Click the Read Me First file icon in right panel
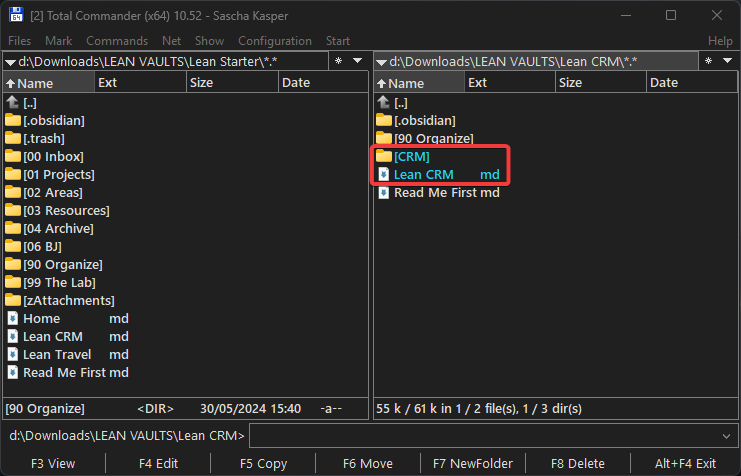 pyautogui.click(x=384, y=192)
